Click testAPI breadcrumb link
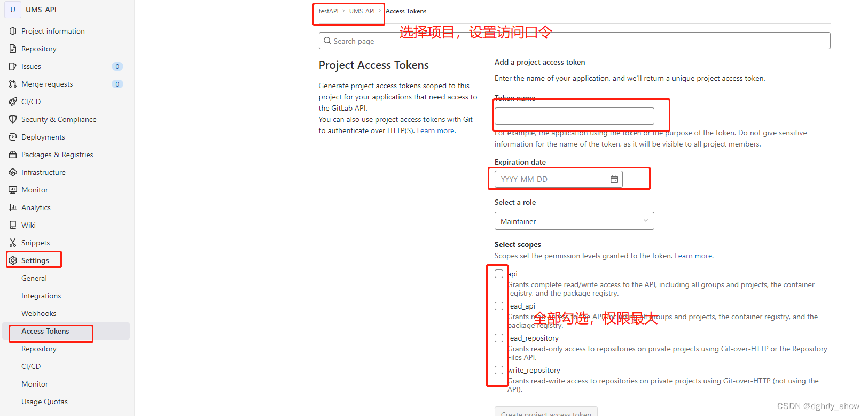Image resolution: width=868 pixels, height=416 pixels. pyautogui.click(x=329, y=11)
